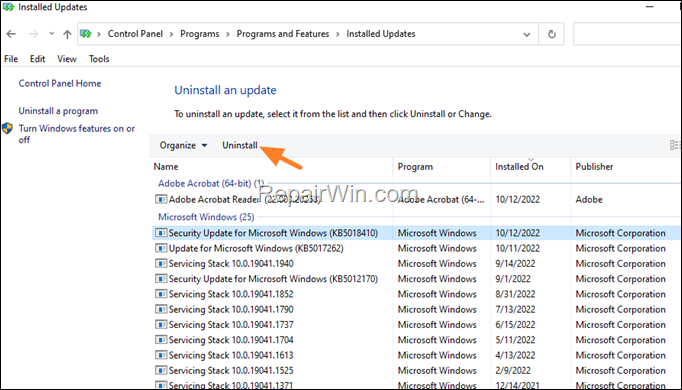The image size is (682, 390).
Task: Go to Control Panel Home
Action: [60, 83]
